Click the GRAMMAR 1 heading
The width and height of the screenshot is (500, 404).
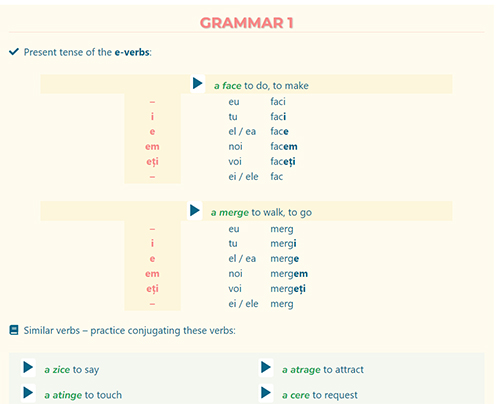[246, 23]
